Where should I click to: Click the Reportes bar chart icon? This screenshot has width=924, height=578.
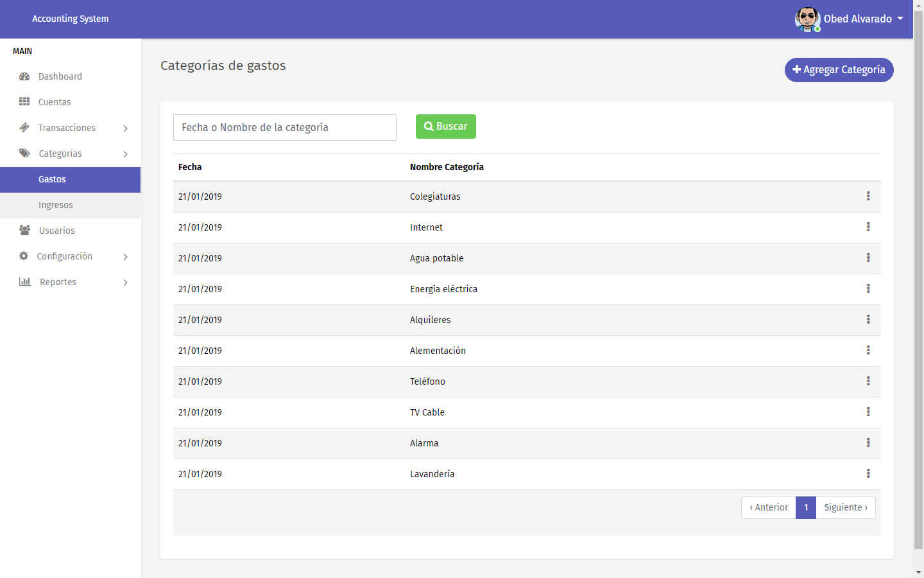[x=24, y=281]
